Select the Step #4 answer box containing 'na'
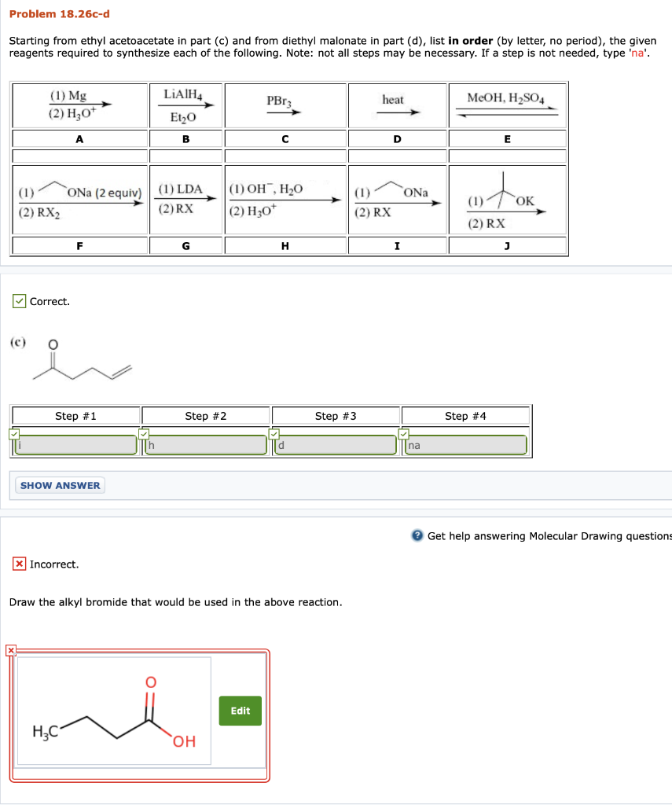The width and height of the screenshot is (672, 805). 465,445
